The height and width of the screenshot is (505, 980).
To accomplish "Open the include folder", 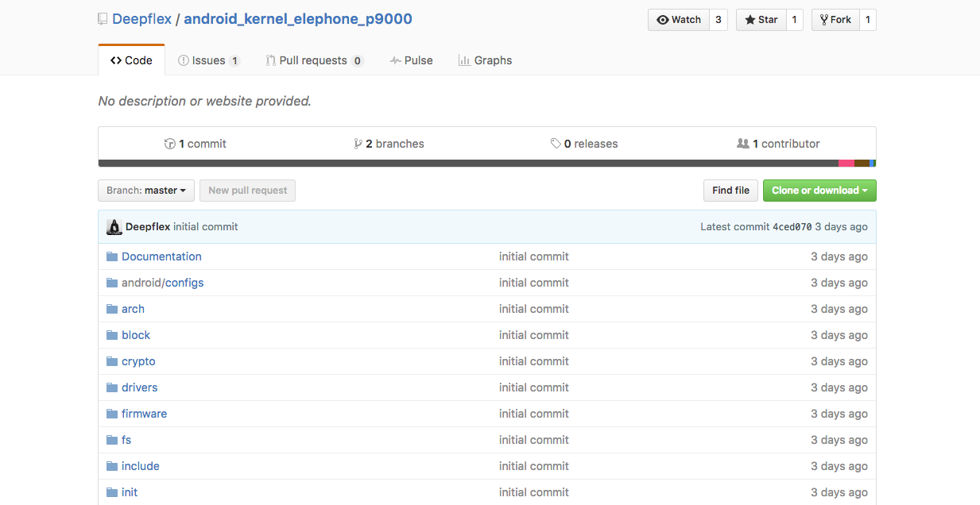I will [140, 466].
